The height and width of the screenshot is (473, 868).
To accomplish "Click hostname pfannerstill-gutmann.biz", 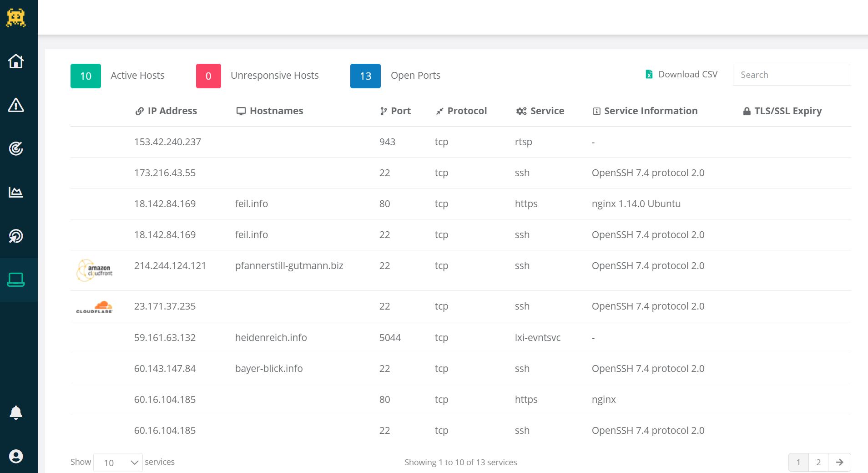I will [289, 266].
